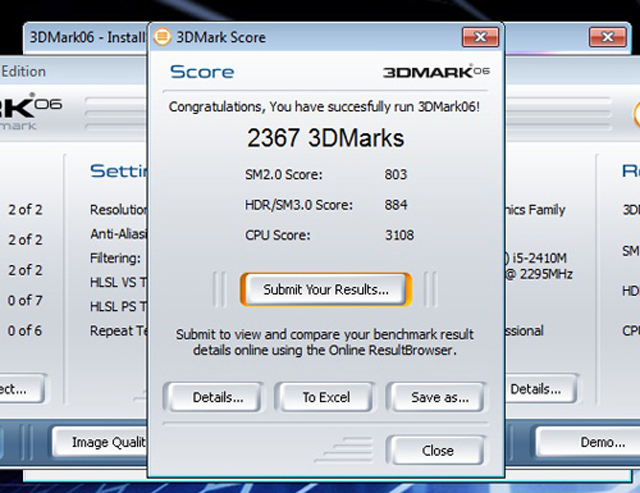Open Image Quality in the 3DMark06 main window
Screen dimensions: 640x493
pos(100,442)
